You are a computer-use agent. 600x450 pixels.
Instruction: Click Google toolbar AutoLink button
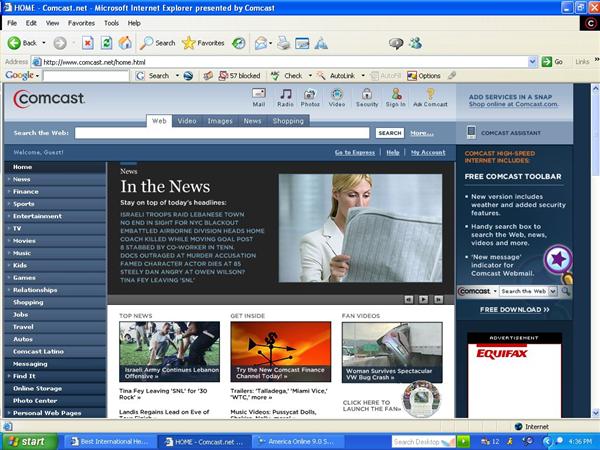coord(338,76)
